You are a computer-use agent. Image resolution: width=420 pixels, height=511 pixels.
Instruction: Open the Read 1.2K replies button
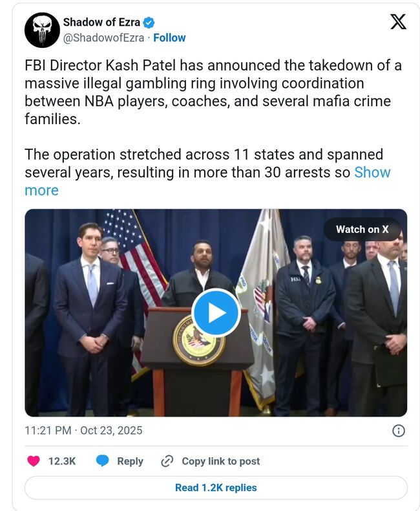(216, 488)
